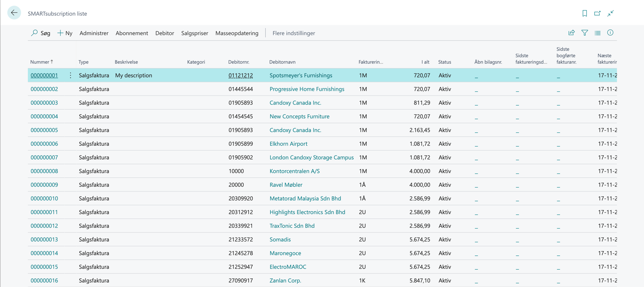Open customer Spotsmeyer's Furnishings
Viewport: 644px width, 287px height.
click(x=301, y=75)
